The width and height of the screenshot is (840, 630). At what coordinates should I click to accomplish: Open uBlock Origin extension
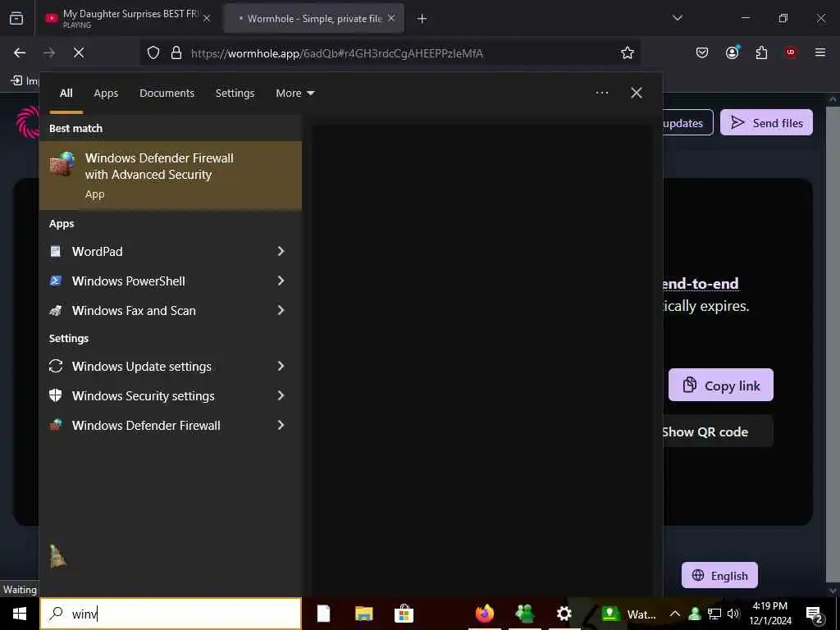point(791,52)
